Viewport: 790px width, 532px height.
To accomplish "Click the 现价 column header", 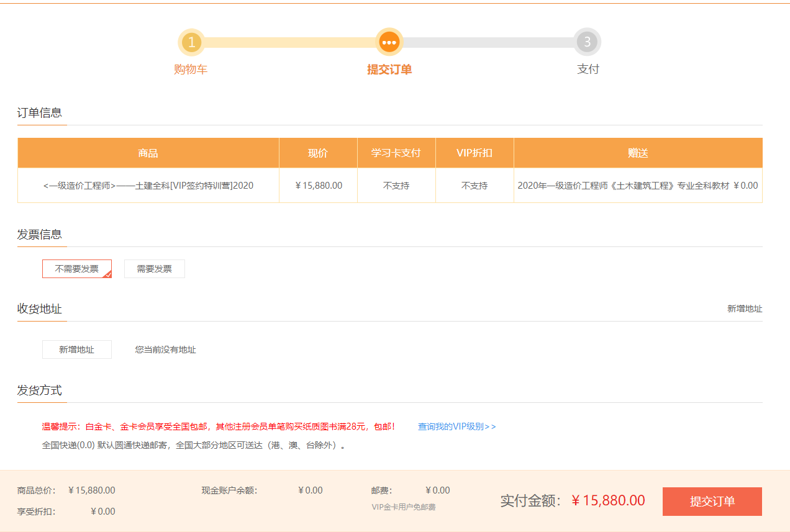I will pos(318,152).
